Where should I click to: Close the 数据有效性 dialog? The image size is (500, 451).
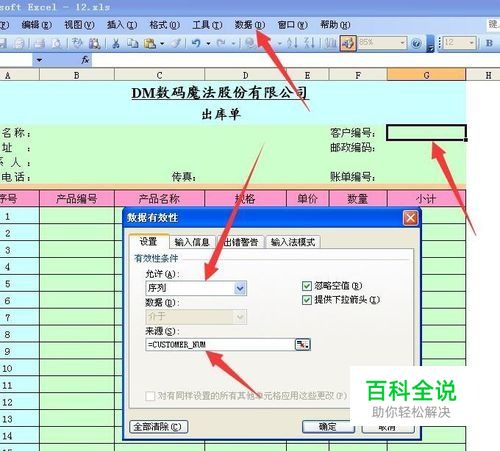(410, 218)
